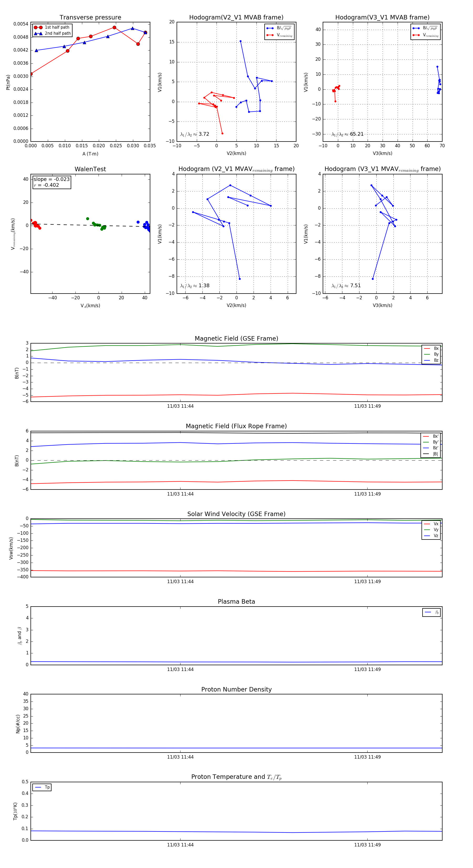
Task: Click the "Tp(10^6K)" y-axis label
Action: coord(15,811)
